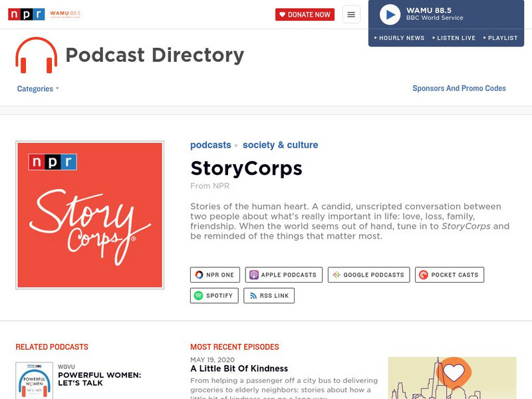Click the kindness episode skyline image
Screen dimensions: 532x399
pyautogui.click(x=452, y=378)
